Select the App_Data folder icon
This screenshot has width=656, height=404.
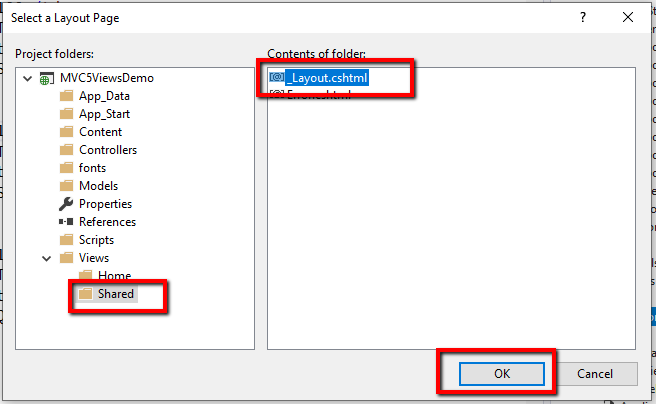click(67, 96)
